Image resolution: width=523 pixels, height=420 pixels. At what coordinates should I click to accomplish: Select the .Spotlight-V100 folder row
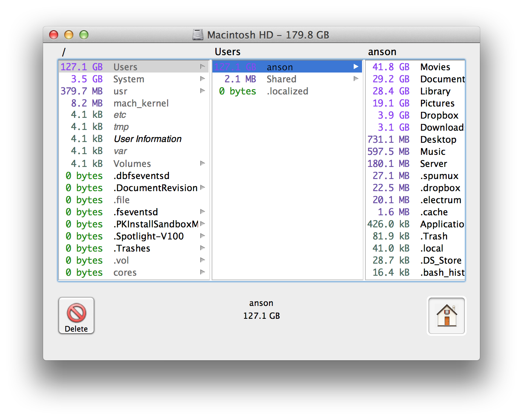(x=134, y=236)
